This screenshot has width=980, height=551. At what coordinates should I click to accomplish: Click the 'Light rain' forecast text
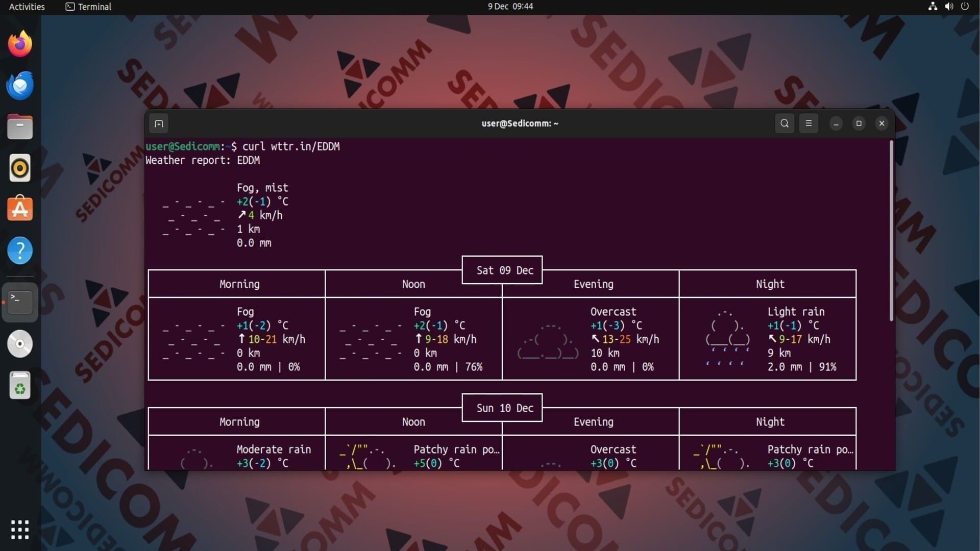(796, 312)
